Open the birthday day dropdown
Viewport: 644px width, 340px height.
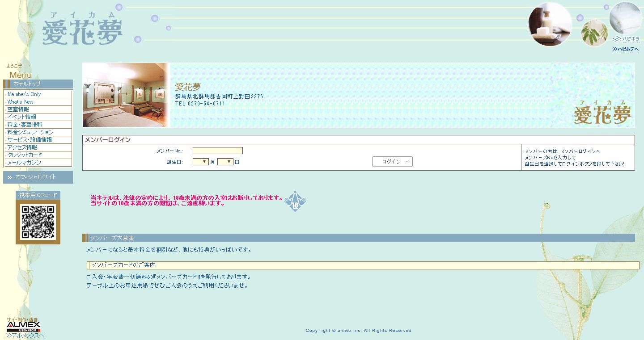225,162
